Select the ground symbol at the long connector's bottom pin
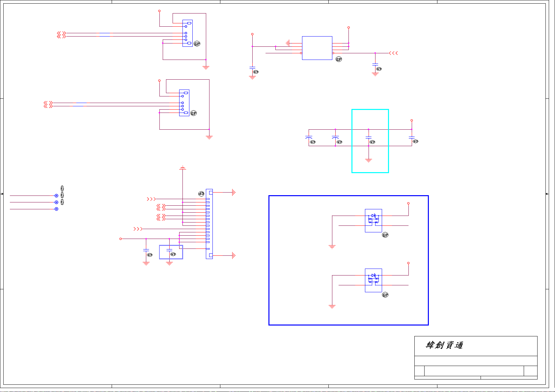 (x=234, y=255)
